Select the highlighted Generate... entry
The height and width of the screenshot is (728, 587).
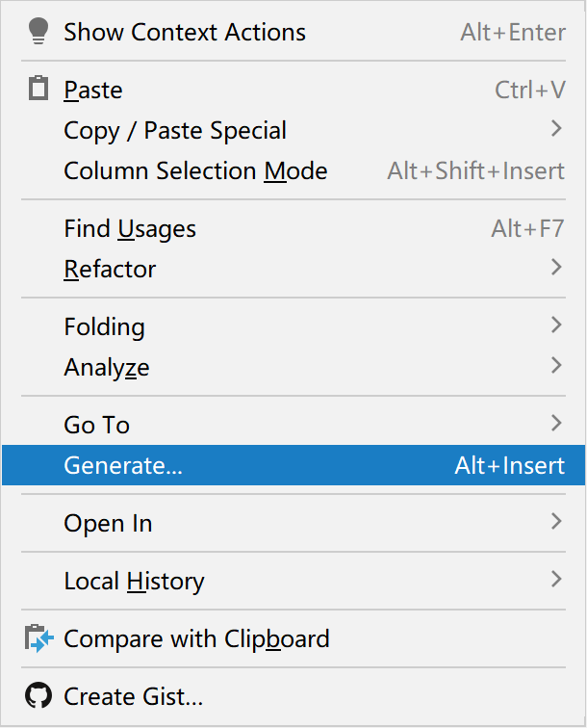(x=123, y=466)
